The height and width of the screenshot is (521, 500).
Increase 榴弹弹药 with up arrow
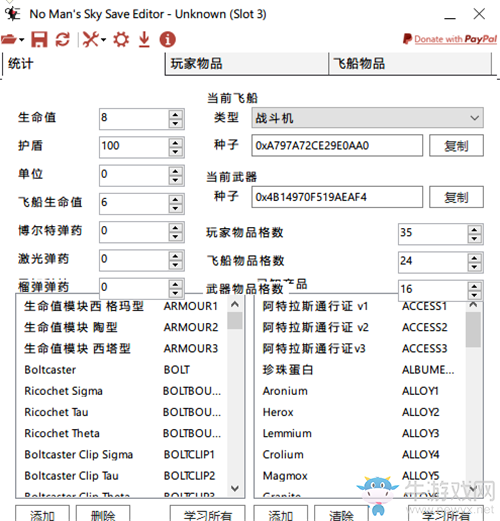point(175,284)
